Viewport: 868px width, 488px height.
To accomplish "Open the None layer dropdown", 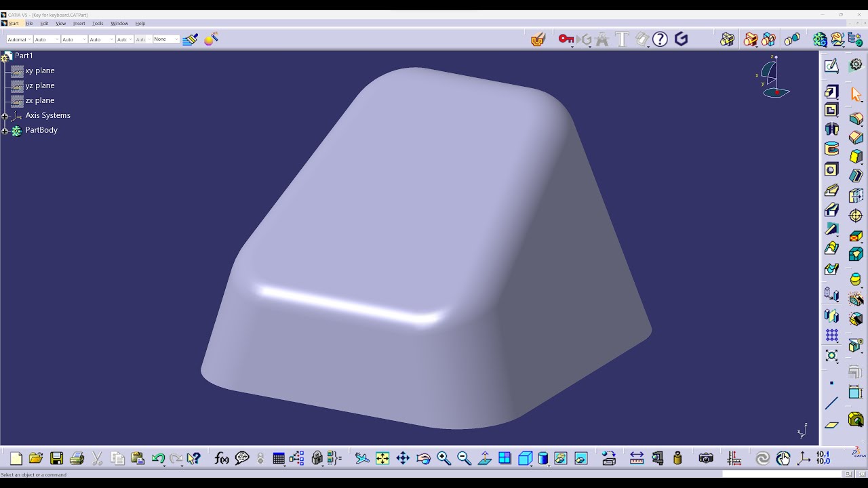I will click(166, 39).
